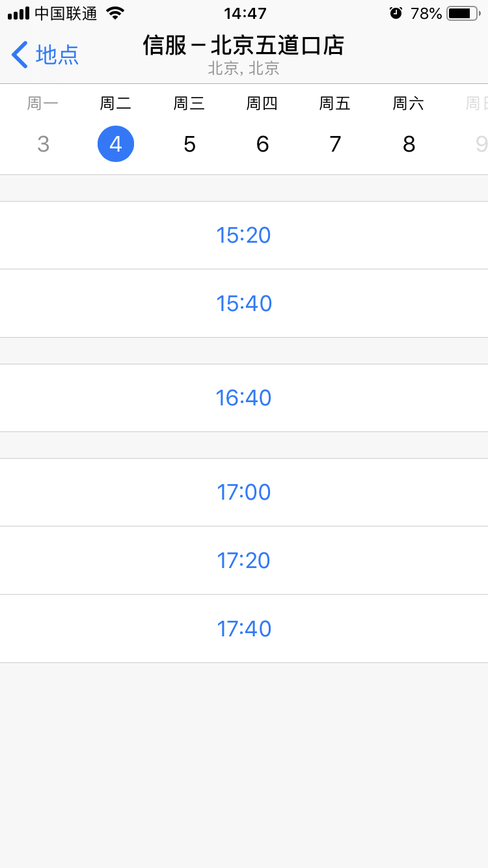The image size is (488, 868).
Task: Tap the Wi-Fi status icon
Action: click(115, 13)
